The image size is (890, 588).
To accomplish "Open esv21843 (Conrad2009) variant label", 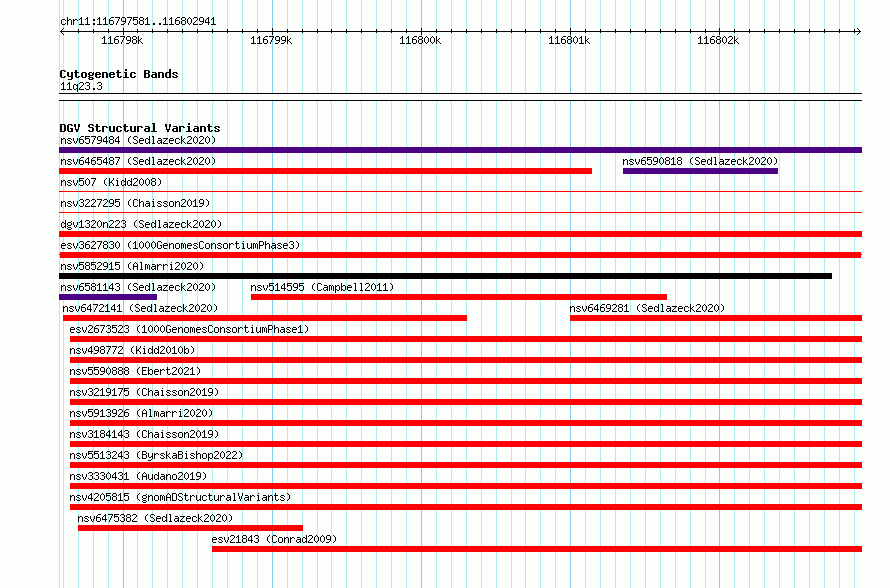I will pos(274,539).
